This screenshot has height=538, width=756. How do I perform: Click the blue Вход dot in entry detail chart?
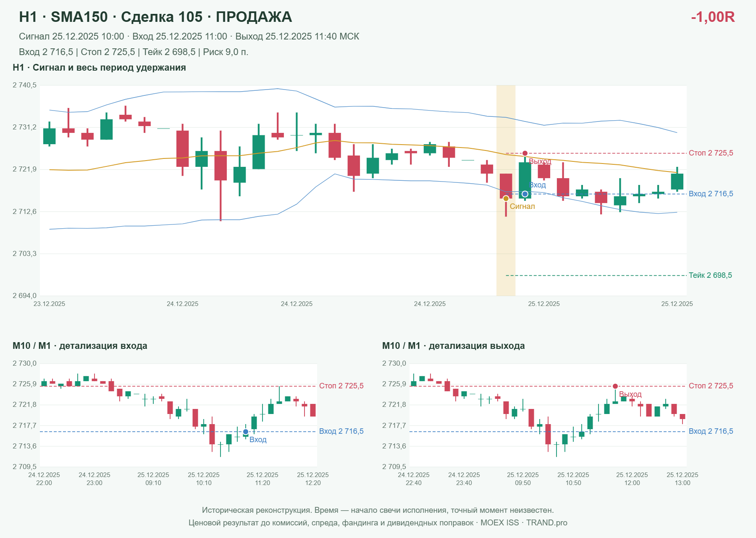246,432
